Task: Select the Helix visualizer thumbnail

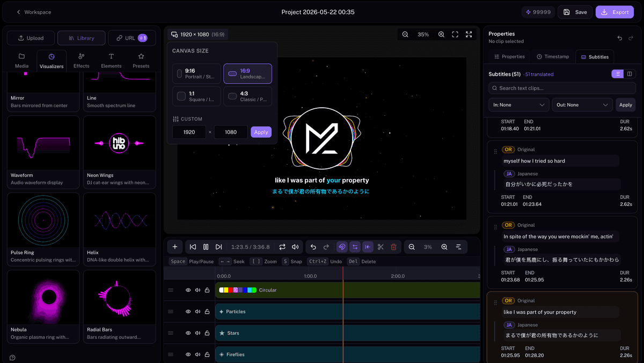Action: coord(119,220)
